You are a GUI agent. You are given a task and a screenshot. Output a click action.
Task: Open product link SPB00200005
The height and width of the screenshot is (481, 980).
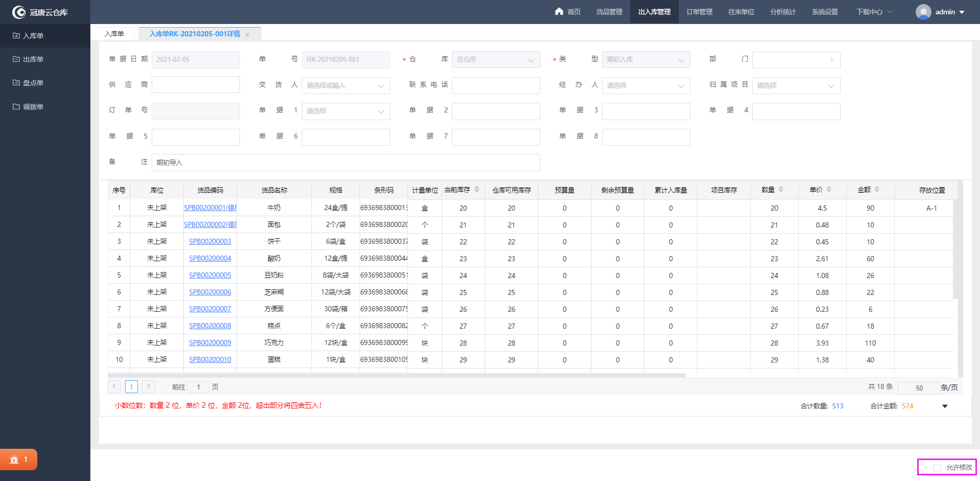pyautogui.click(x=210, y=275)
